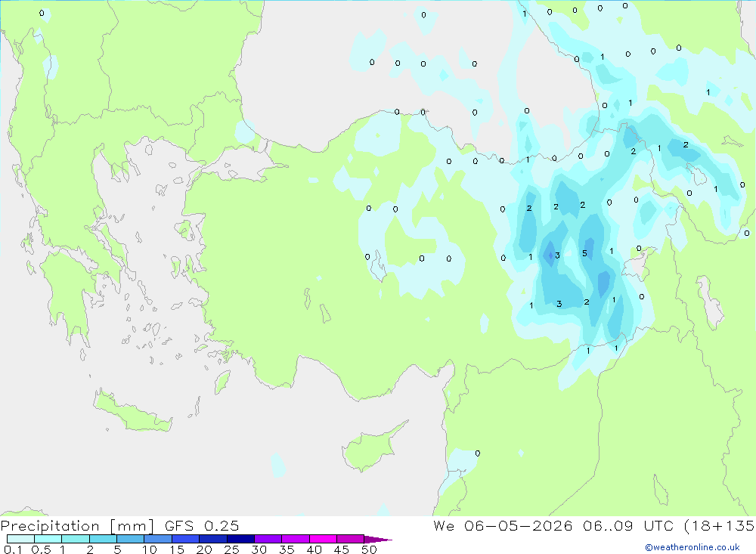Click the 'Precipitation [mm]' title text
This screenshot has width=756, height=554.
pos(78,526)
